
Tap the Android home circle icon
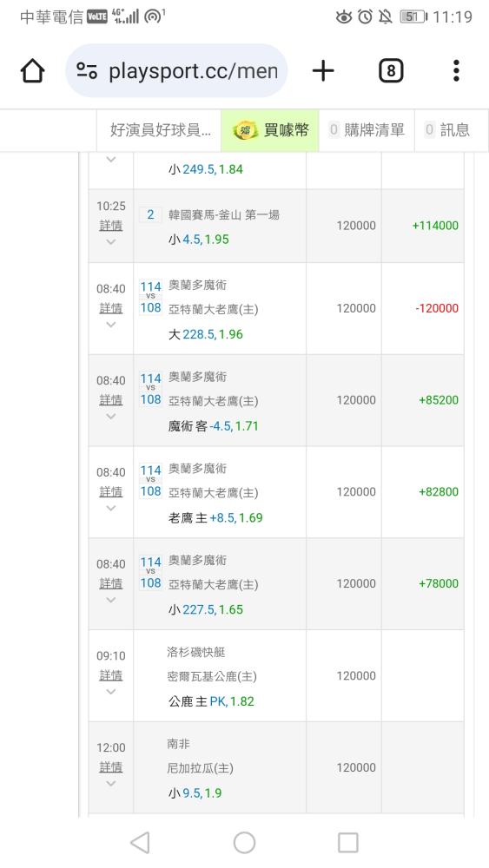point(244,843)
